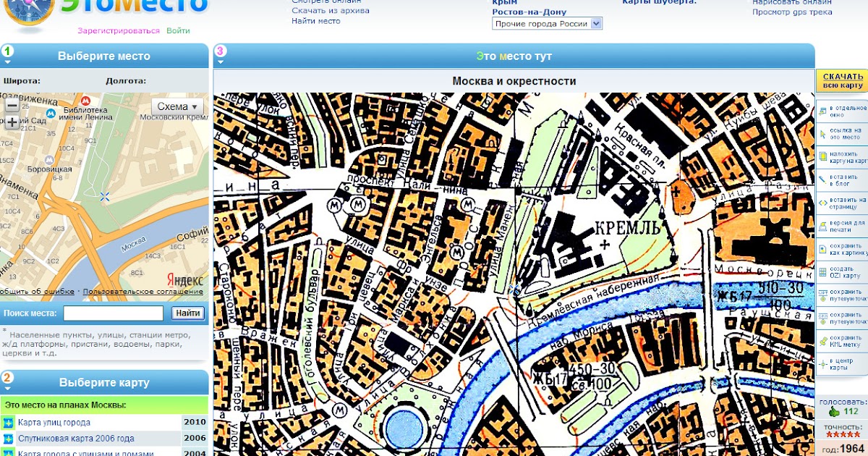Open the Найти место menu link
The image size is (868, 456).
(316, 21)
